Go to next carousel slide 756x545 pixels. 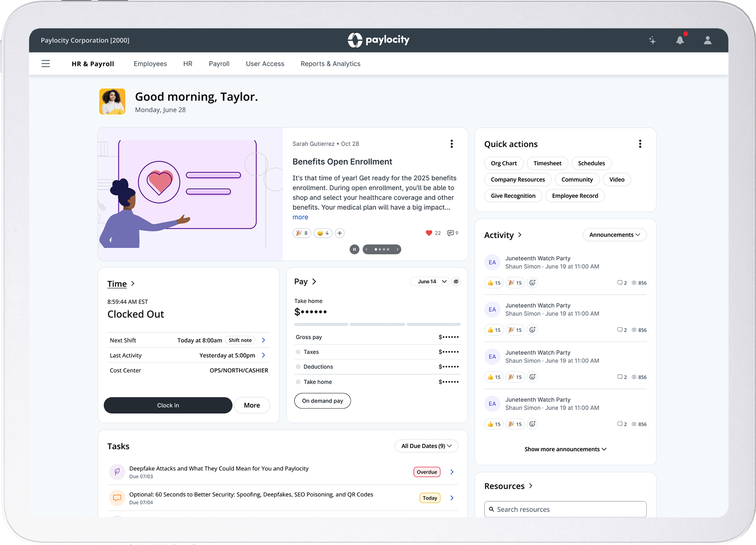pyautogui.click(x=397, y=249)
